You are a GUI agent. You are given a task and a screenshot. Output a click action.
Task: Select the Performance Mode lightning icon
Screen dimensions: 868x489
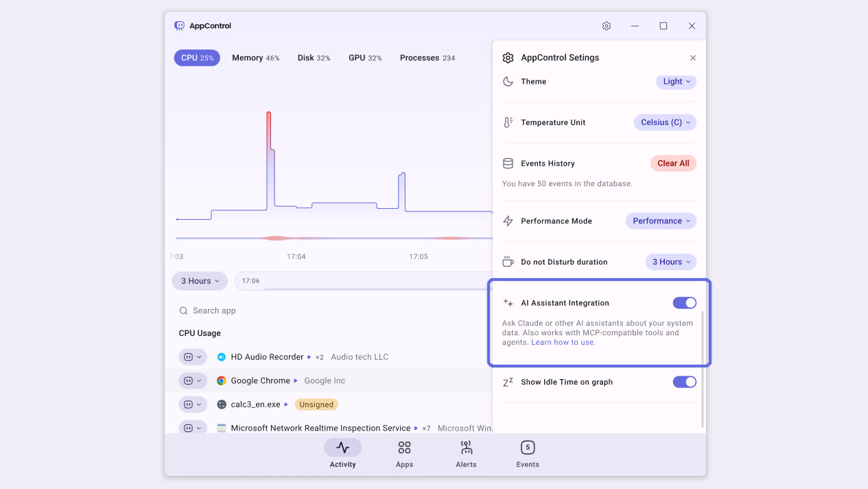coord(508,220)
